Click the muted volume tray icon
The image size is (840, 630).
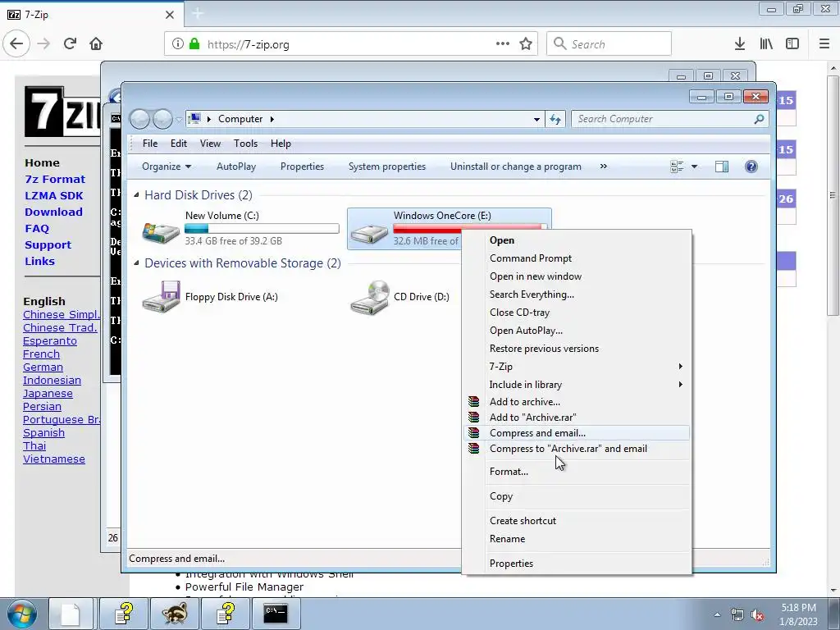(x=757, y=615)
